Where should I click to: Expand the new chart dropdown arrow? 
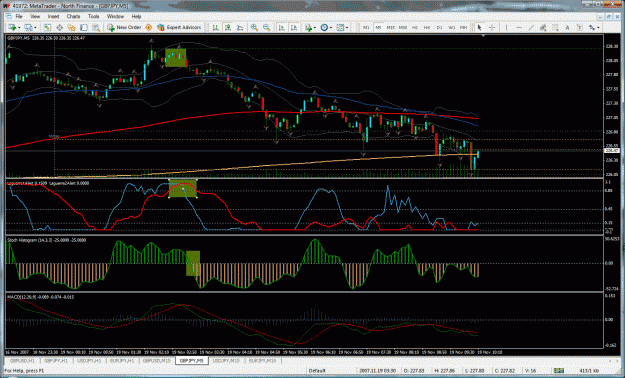click(x=18, y=28)
